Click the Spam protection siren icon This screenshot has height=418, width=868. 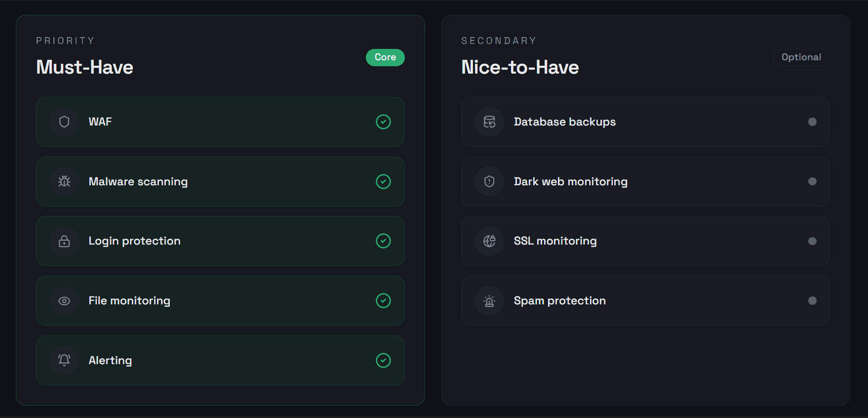(x=489, y=301)
